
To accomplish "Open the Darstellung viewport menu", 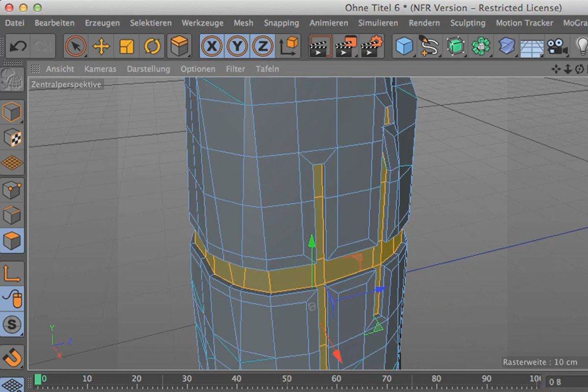I will (148, 69).
